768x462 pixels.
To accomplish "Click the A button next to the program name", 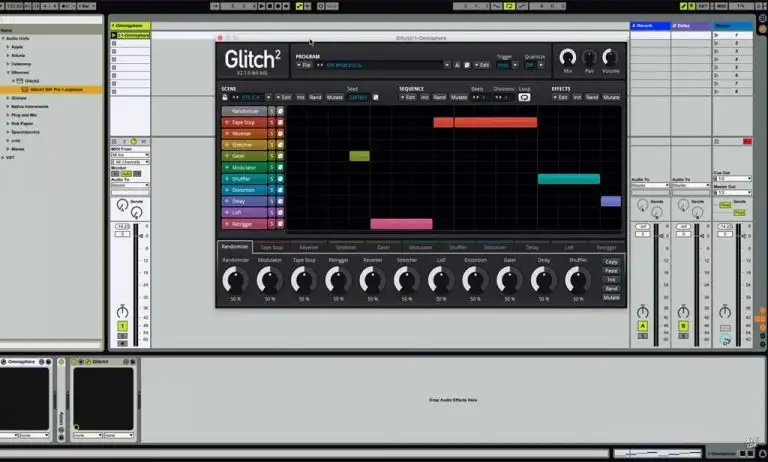I will pyautogui.click(x=457, y=65).
